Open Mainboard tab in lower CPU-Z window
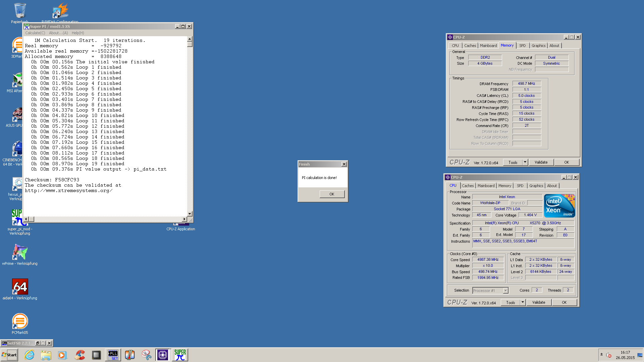The image size is (644, 362). pyautogui.click(x=486, y=186)
